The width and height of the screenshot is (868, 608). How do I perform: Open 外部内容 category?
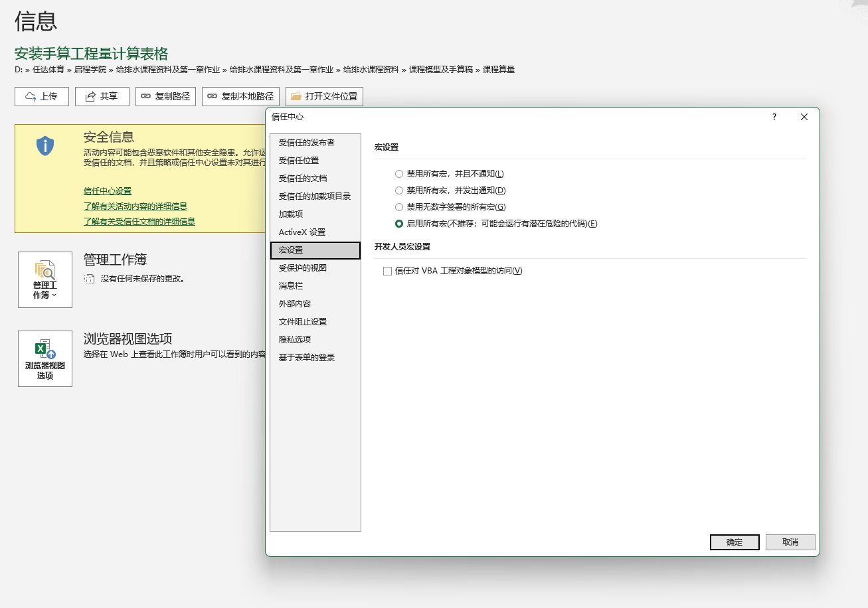(x=315, y=304)
